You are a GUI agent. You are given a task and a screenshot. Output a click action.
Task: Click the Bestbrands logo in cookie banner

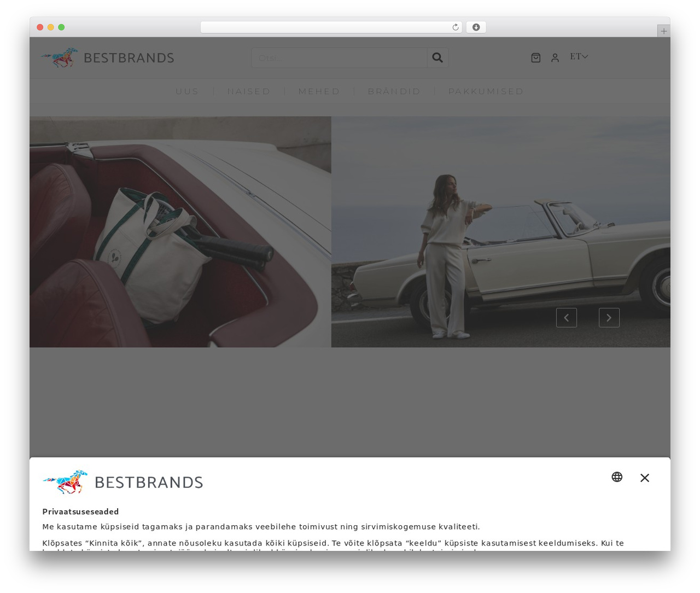[123, 482]
